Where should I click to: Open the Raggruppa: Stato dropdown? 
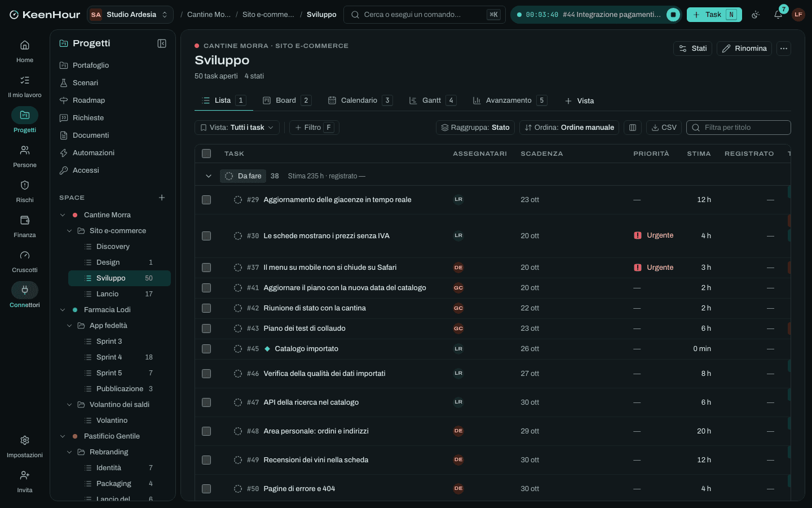[475, 128]
